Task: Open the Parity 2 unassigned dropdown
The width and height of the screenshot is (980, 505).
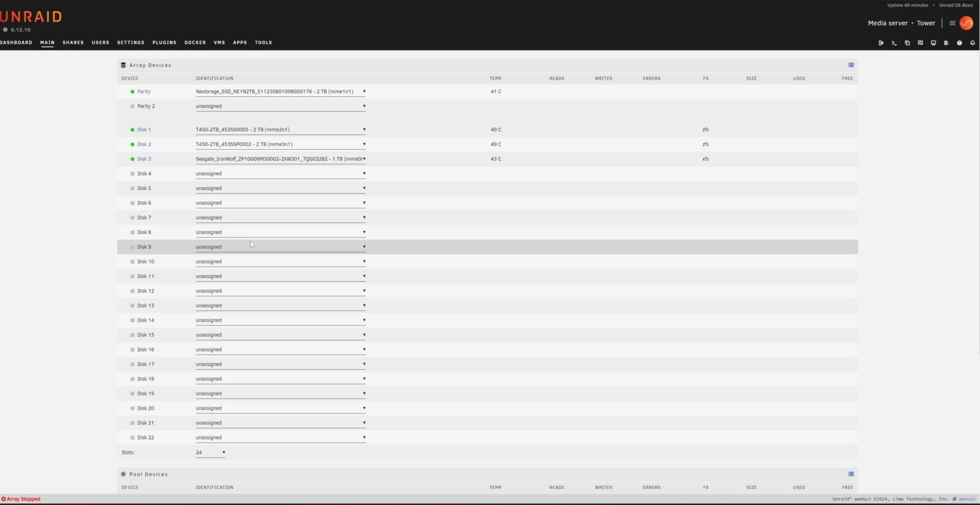Action: click(280, 106)
